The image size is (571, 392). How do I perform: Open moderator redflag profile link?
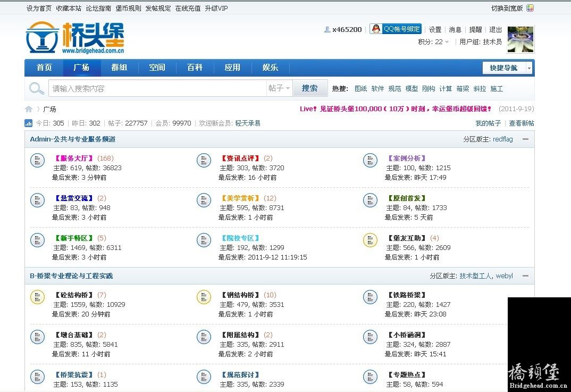coord(502,139)
